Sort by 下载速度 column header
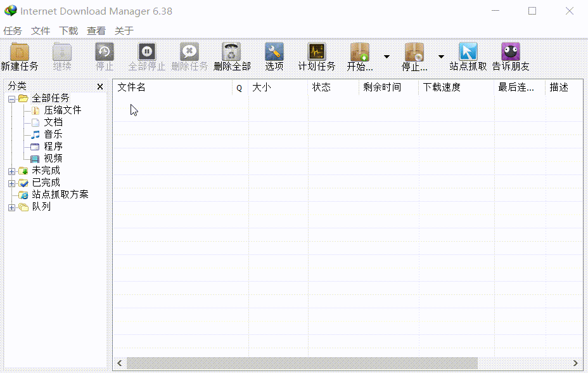This screenshot has height=373, width=588. click(x=456, y=88)
